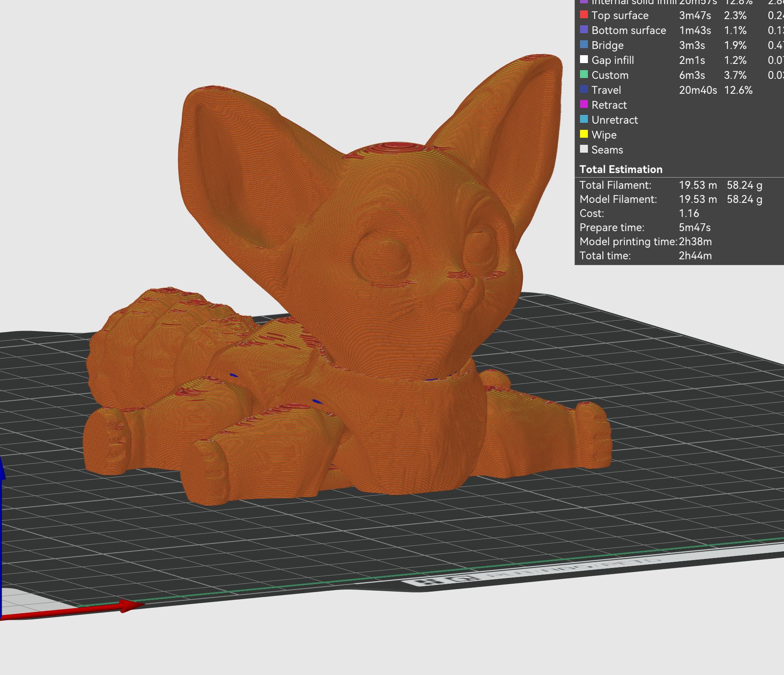Screen dimensions: 784x675
Task: Toggle Retract markers visibility
Action: [x=609, y=105]
